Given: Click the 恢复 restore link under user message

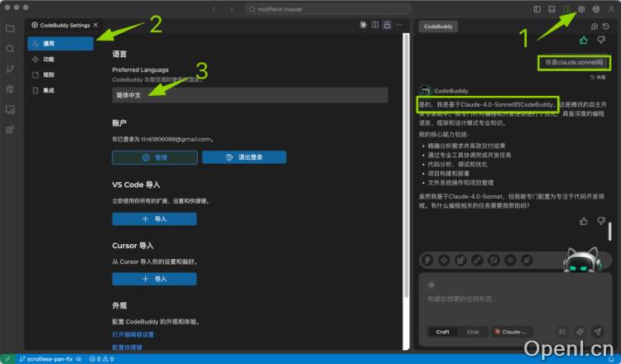Looking at the screenshot, I should pyautogui.click(x=598, y=77).
